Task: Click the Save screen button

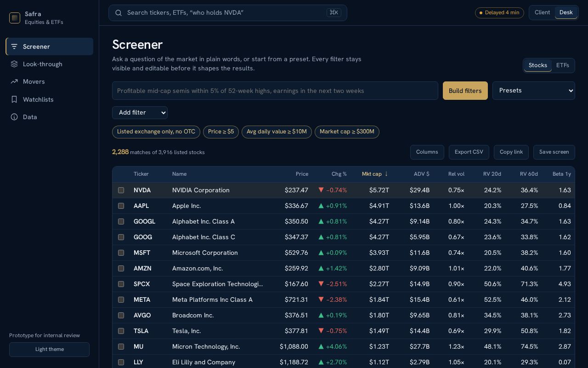Action: (x=554, y=152)
